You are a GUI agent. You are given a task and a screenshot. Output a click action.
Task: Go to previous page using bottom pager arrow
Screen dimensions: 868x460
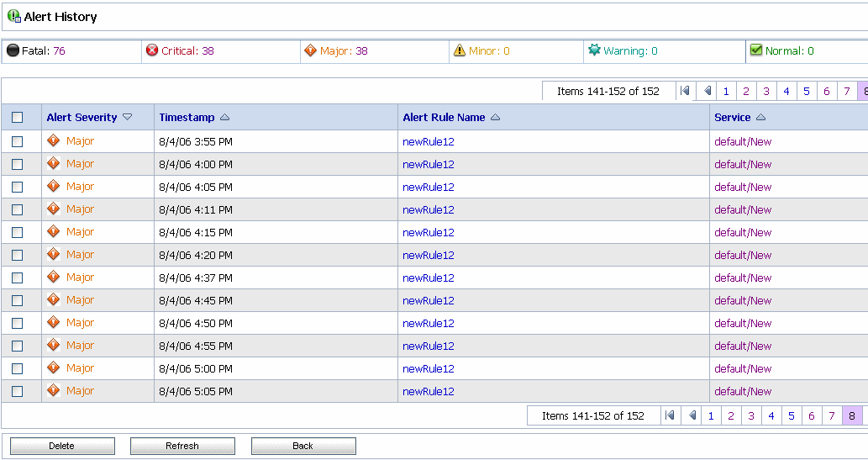coord(692,415)
